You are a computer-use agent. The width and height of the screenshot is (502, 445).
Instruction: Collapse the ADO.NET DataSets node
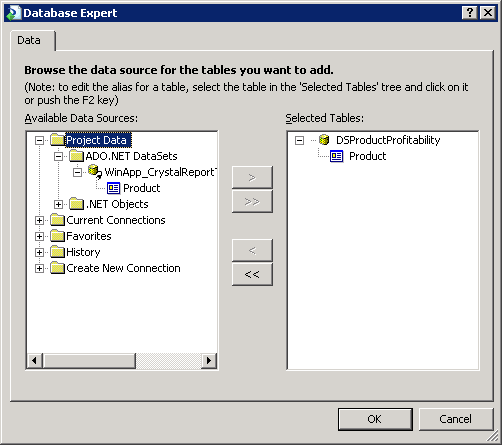pos(58,156)
